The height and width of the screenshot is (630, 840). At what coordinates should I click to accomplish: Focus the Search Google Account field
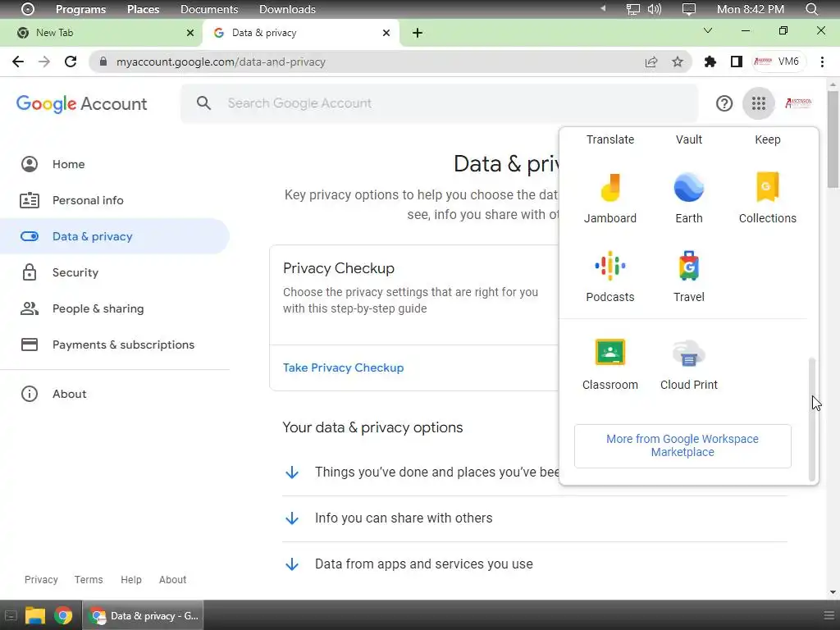tap(440, 103)
